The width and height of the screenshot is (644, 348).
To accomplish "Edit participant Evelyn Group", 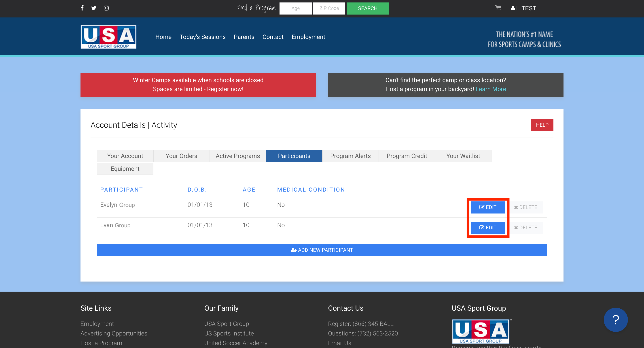I will point(488,207).
